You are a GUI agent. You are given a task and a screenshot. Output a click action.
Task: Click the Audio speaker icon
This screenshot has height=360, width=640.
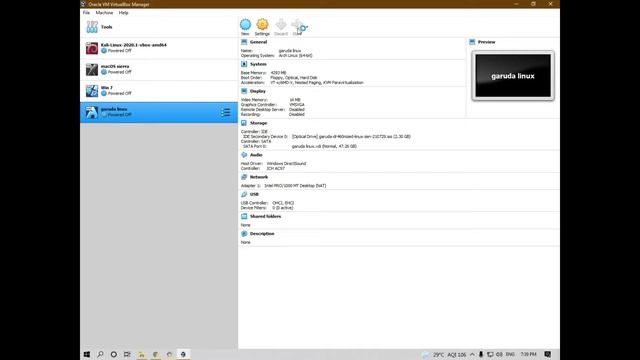(244, 155)
